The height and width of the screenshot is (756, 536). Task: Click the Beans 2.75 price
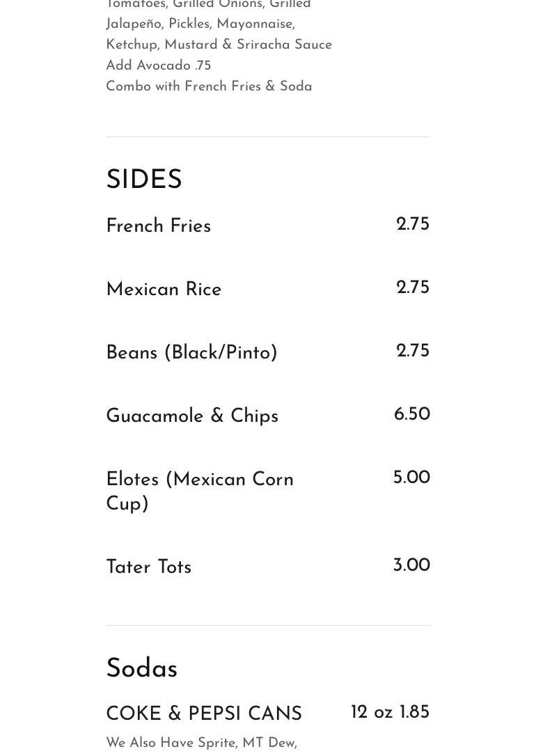click(412, 352)
